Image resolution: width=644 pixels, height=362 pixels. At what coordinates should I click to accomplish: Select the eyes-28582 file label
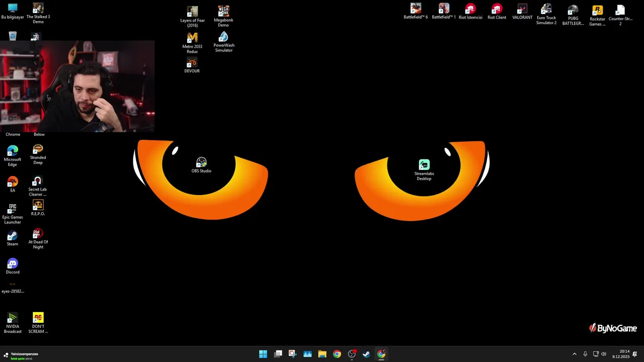click(13, 291)
